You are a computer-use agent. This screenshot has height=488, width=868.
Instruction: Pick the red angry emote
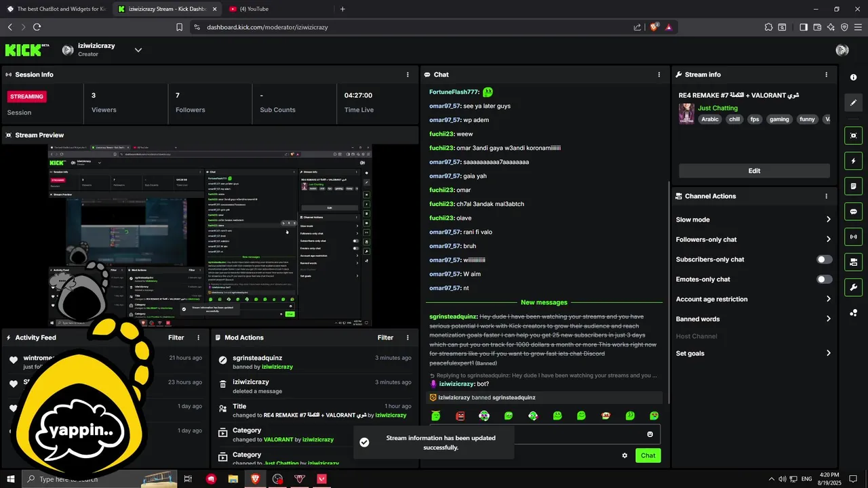tap(460, 415)
